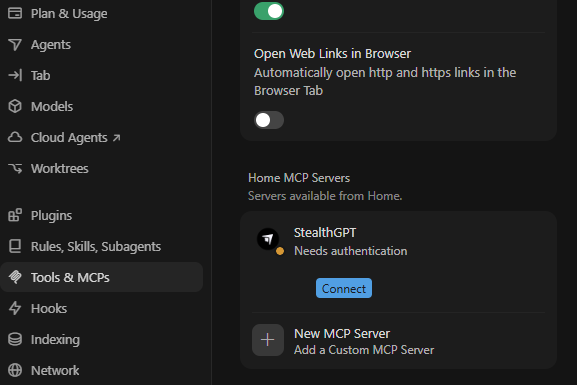Click the Needs authentication status text
The height and width of the screenshot is (385, 577).
pos(350,251)
